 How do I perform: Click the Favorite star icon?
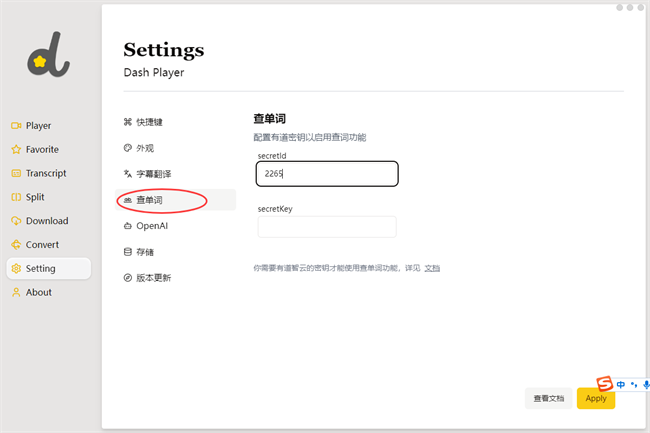pyautogui.click(x=16, y=150)
